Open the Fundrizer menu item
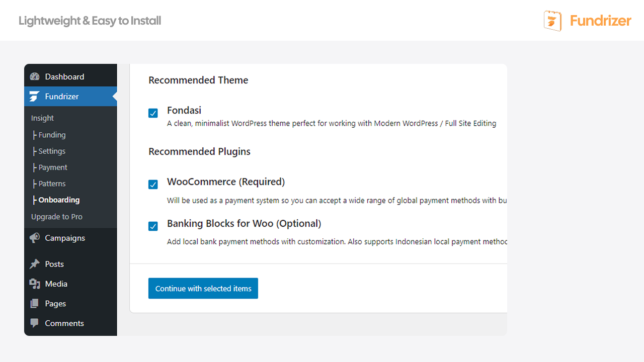 tap(70, 97)
